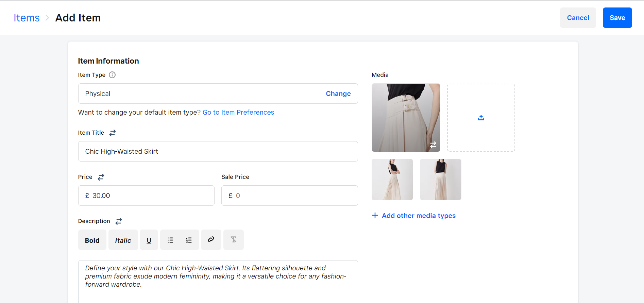Click the swap arrows icon beside Item Title
Screen dimensions: 644x303
pos(113,133)
